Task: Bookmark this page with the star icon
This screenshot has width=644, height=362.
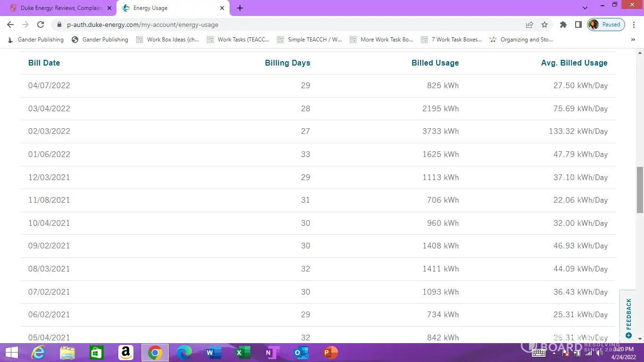Action: tap(545, 25)
